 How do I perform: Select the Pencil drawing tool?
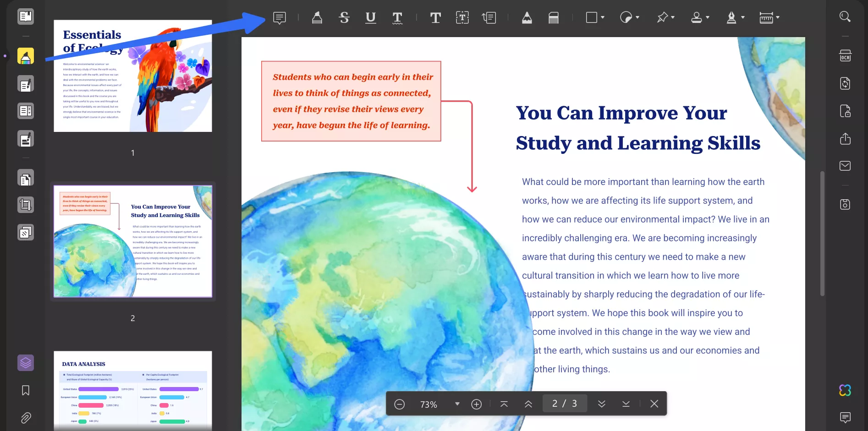(x=527, y=18)
